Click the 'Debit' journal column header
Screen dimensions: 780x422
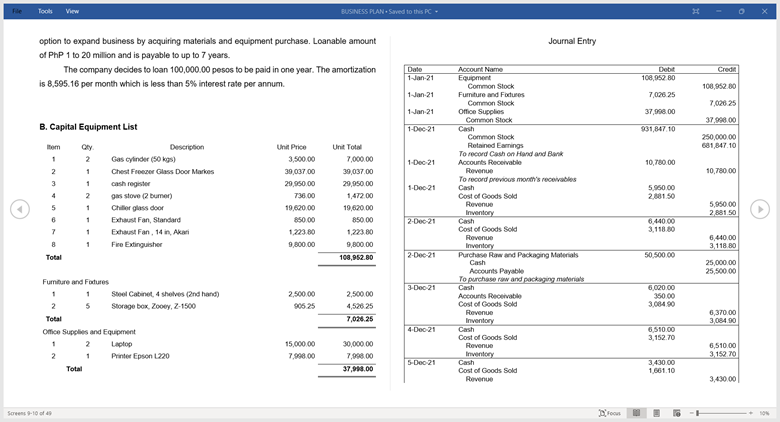pyautogui.click(x=667, y=70)
